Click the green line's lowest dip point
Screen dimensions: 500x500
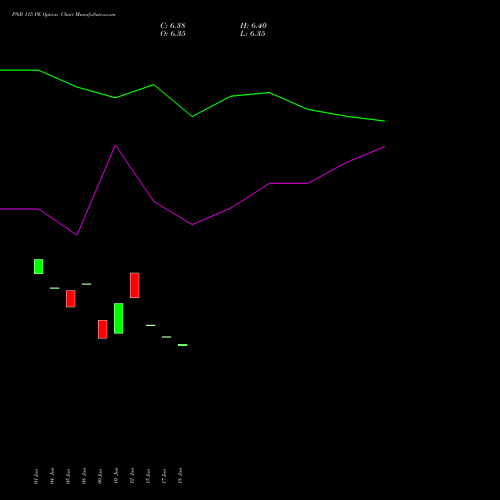(192, 117)
